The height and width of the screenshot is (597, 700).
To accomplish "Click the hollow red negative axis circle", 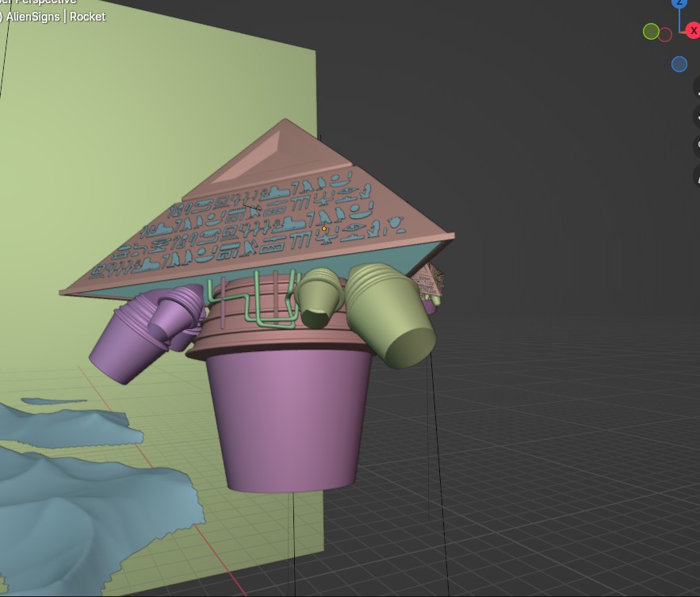I will pyautogui.click(x=665, y=35).
